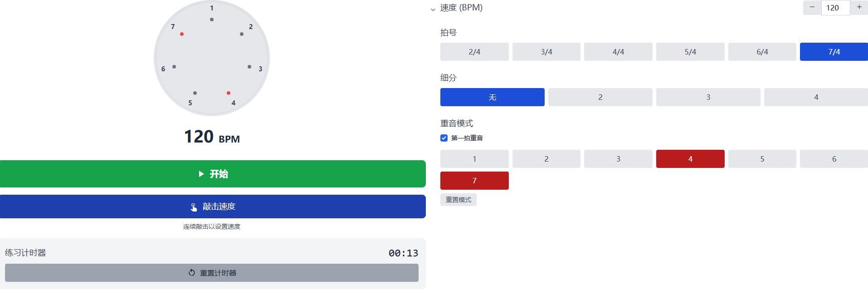Viewport: 868px width, 305px height.
Task: Uncheck the 第一拍重音 checkbox
Action: [444, 138]
